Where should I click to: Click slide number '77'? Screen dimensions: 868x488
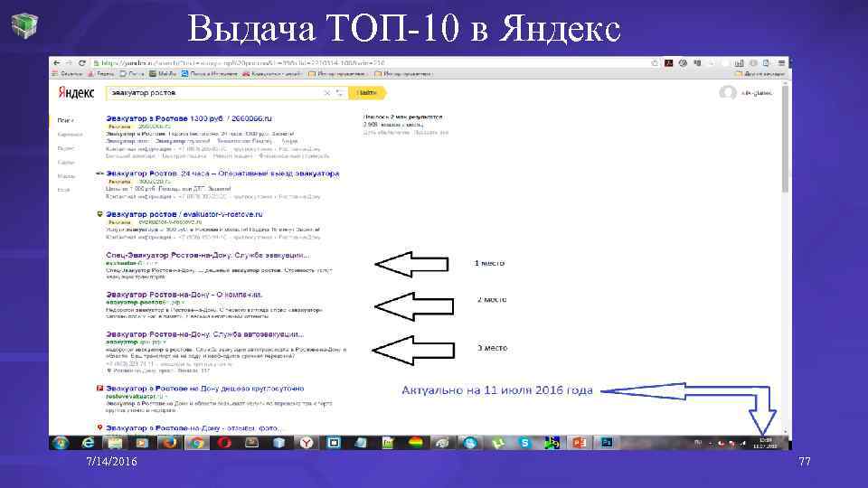[x=805, y=462]
